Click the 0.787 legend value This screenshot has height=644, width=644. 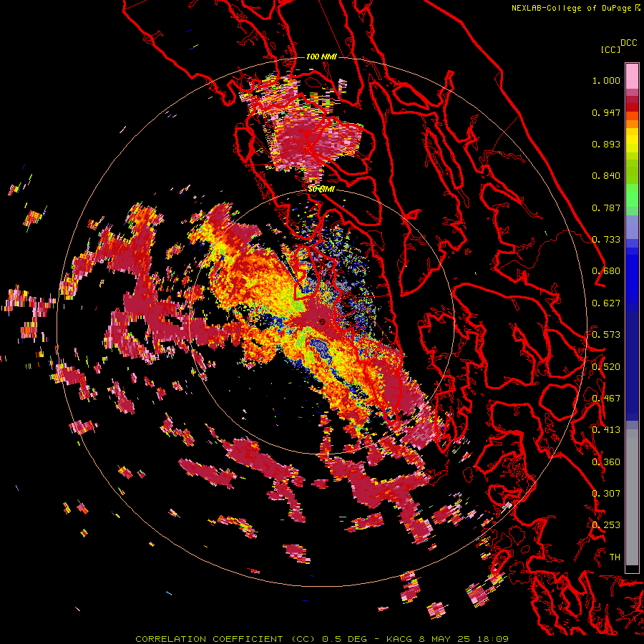coord(606,208)
